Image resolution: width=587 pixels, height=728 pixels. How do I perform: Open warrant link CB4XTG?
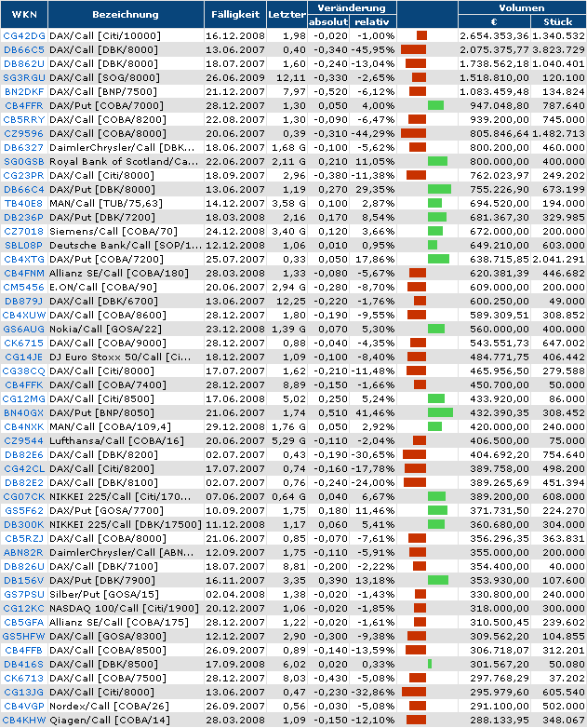click(x=24, y=259)
